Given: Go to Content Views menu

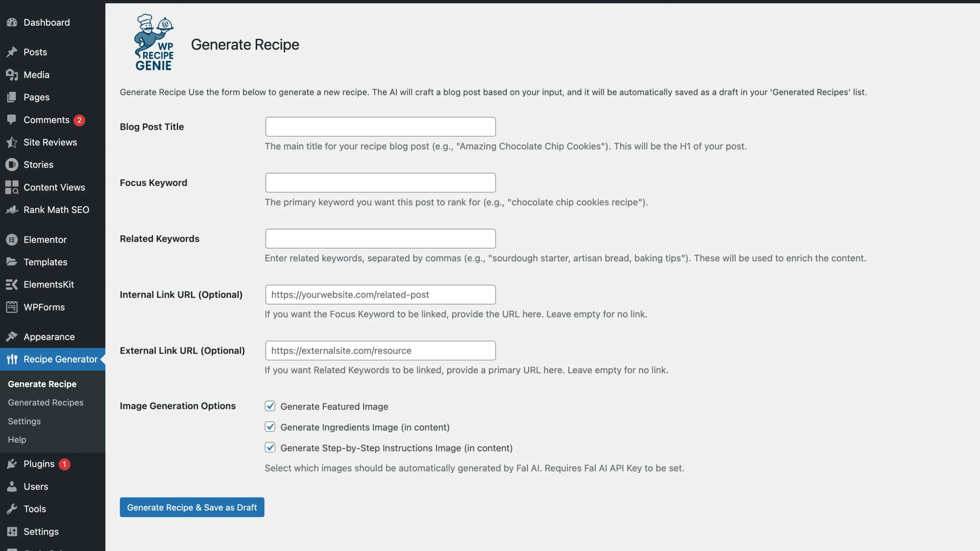Looking at the screenshot, I should click(x=52, y=187).
